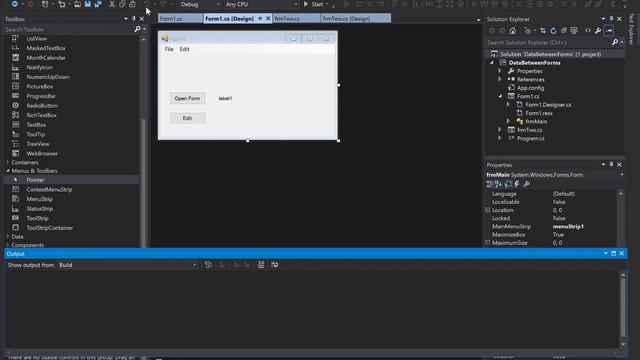Click the View Code icon in Solution Explorer
Image resolution: width=640 pixels, height=360 pixels.
588,31
